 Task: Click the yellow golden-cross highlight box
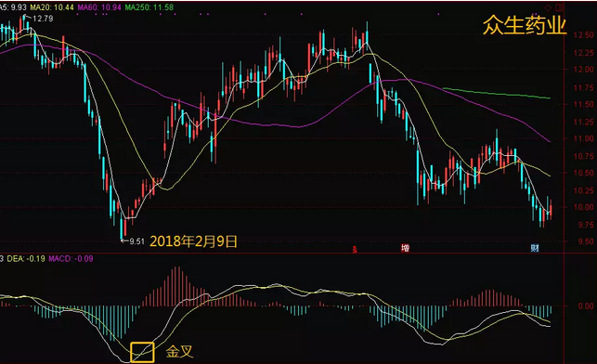click(142, 352)
